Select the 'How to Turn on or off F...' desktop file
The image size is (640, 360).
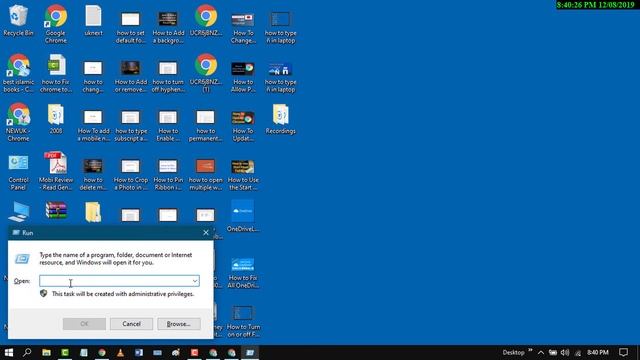click(x=243, y=322)
